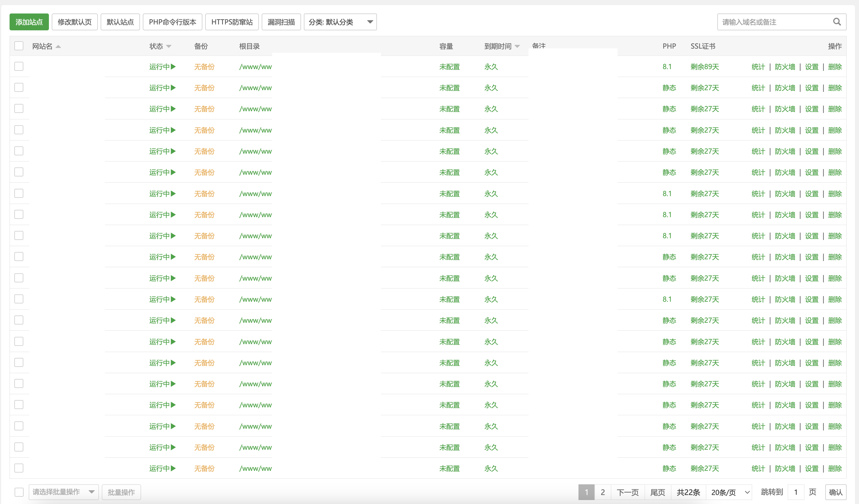Screen dimensions: 859x504
Task: Jump to the last page via 尾页
Action: 657,492
